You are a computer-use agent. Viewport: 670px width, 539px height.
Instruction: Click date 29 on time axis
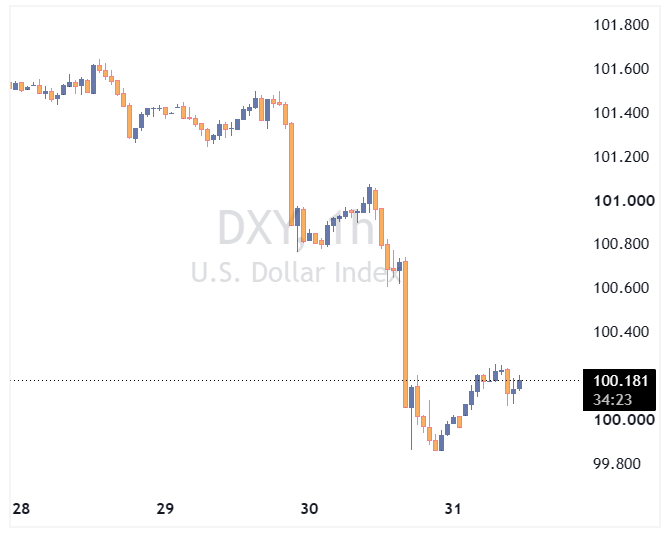(165, 509)
